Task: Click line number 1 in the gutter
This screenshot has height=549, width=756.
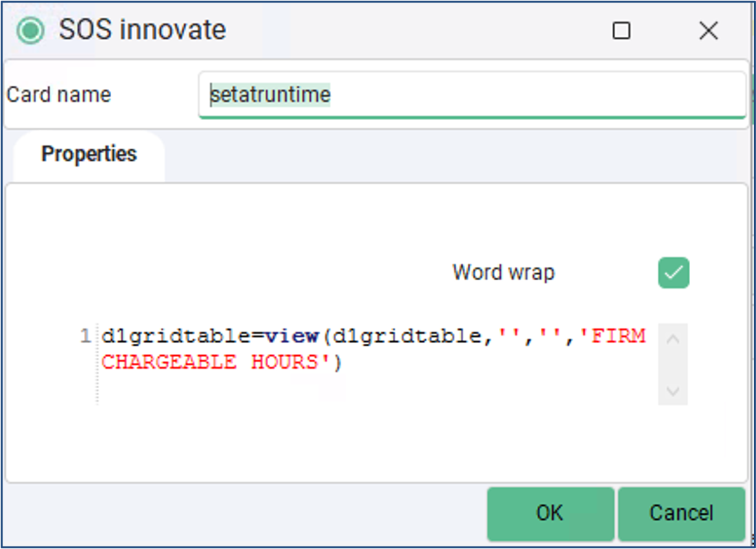Action: click(86, 336)
